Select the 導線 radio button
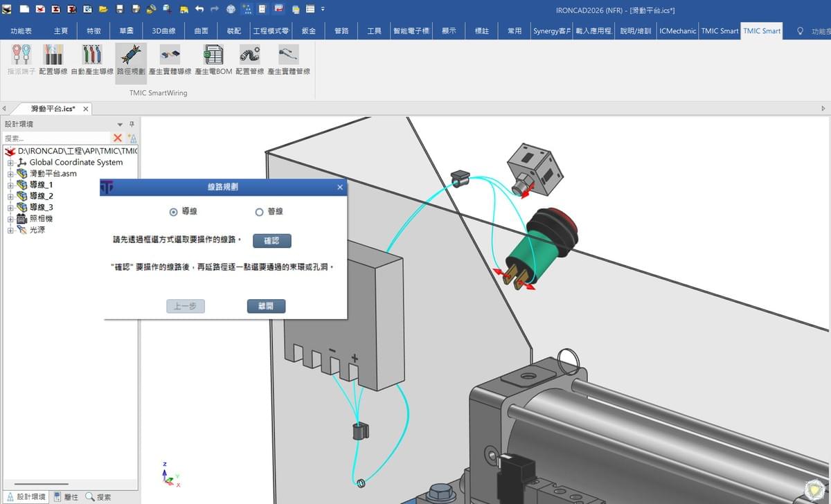The width and height of the screenshot is (831, 504). (x=174, y=212)
